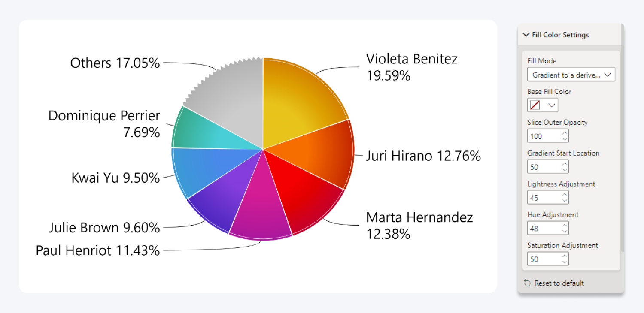Click the no-color swatch under Base Fill Color
The height and width of the screenshot is (313, 644).
pyautogui.click(x=535, y=105)
